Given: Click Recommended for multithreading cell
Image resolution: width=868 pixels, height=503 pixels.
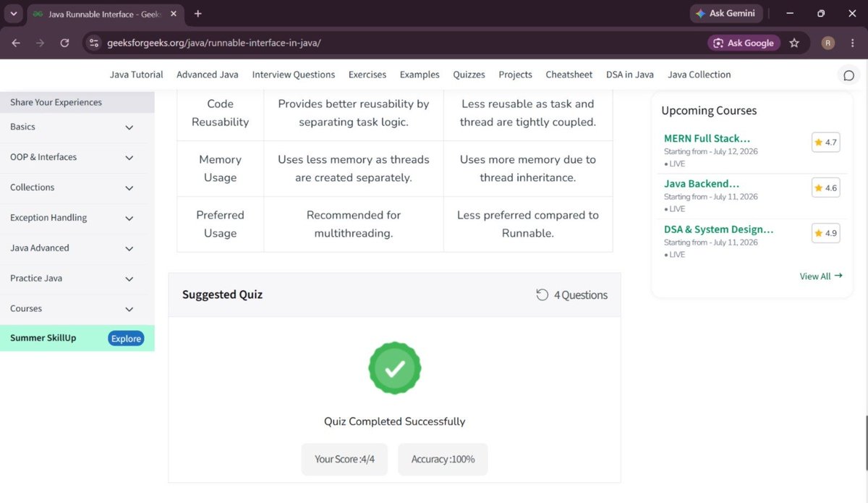Looking at the screenshot, I should coord(354,224).
